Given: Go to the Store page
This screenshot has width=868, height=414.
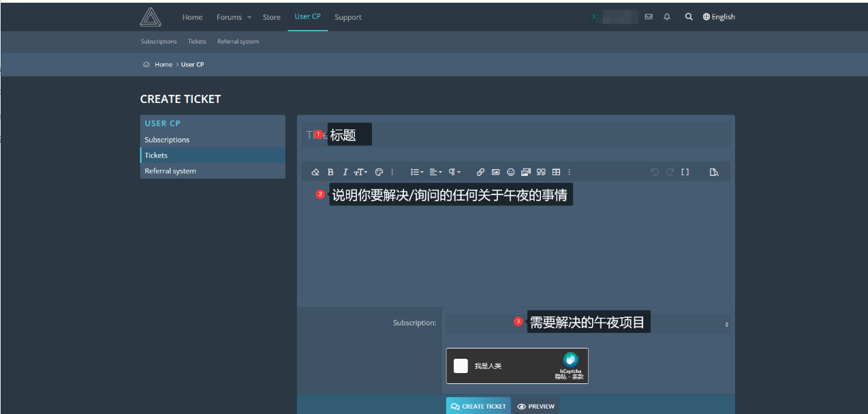Looking at the screenshot, I should pos(271,17).
